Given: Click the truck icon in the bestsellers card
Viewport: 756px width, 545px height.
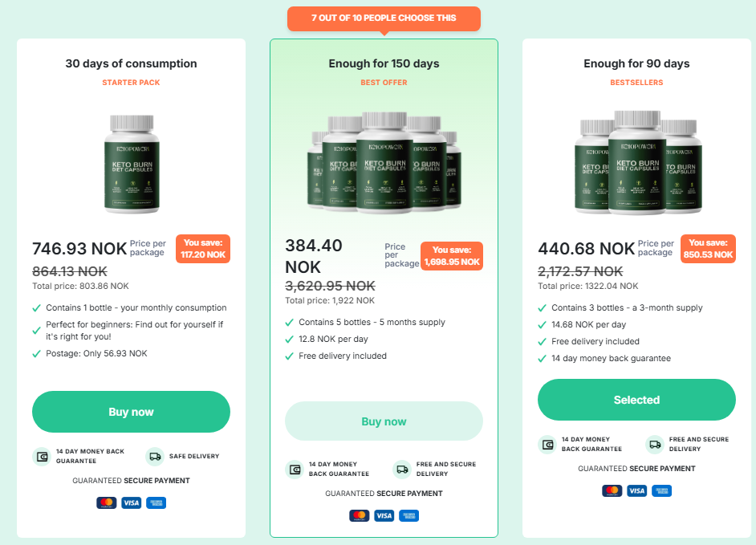Looking at the screenshot, I should coord(655,445).
